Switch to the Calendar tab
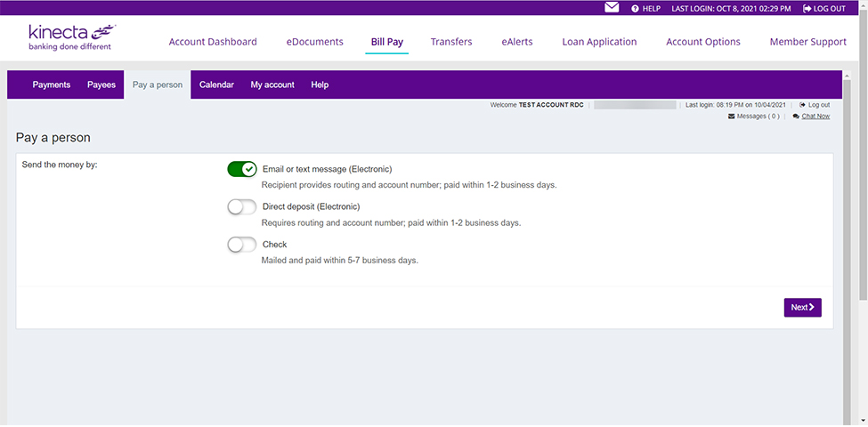 tap(216, 85)
